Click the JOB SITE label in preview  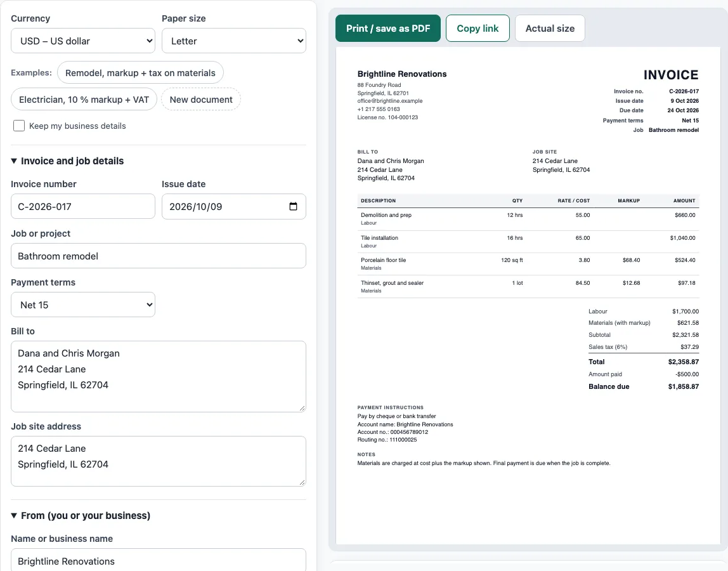pyautogui.click(x=545, y=152)
